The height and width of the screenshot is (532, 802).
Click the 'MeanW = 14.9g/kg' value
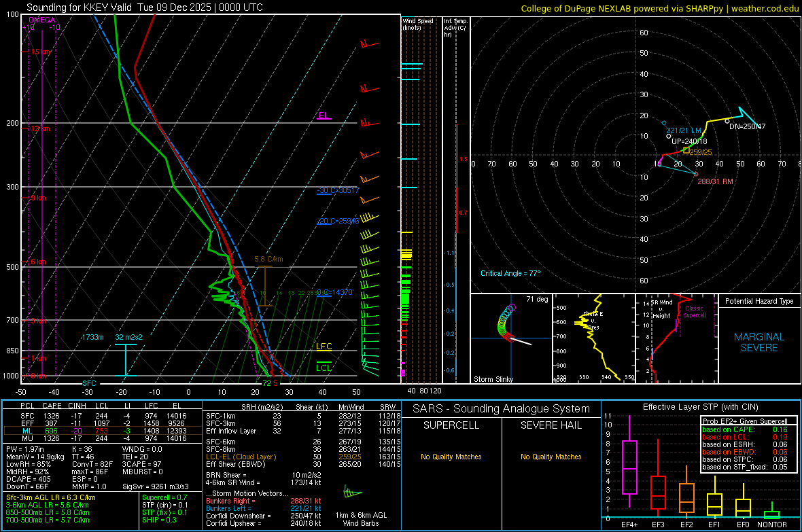point(35,457)
